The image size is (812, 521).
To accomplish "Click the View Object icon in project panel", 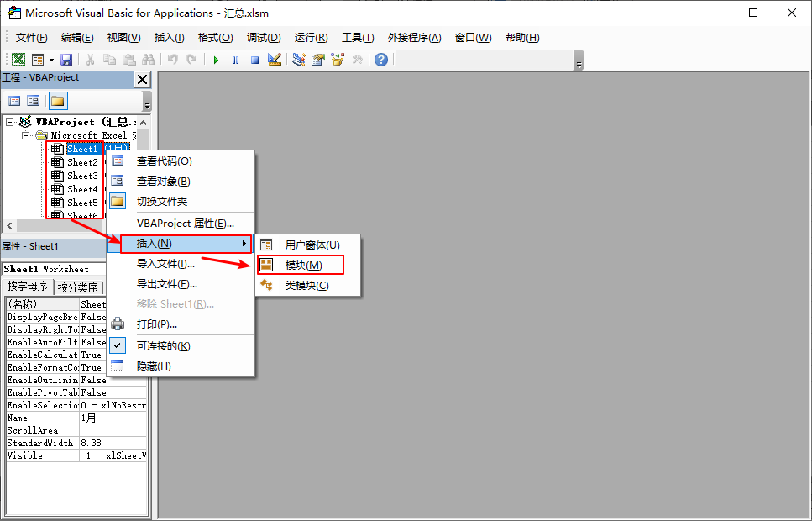I will 33,101.
